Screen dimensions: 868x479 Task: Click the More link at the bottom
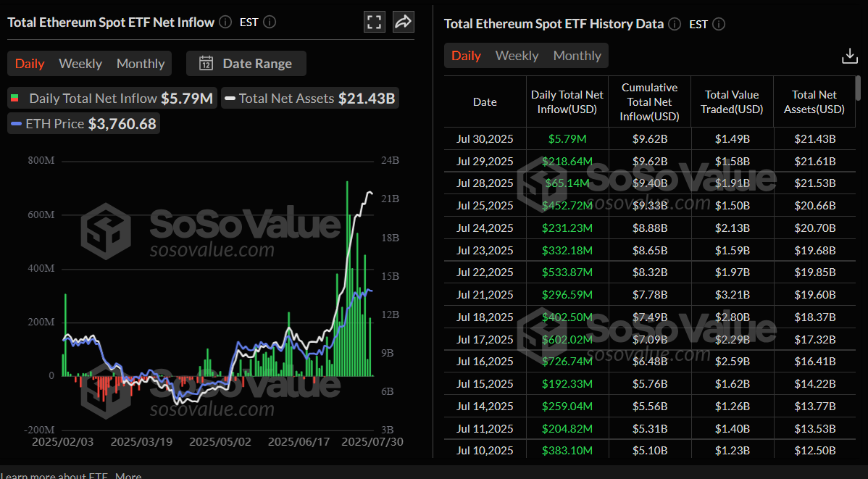(x=128, y=475)
